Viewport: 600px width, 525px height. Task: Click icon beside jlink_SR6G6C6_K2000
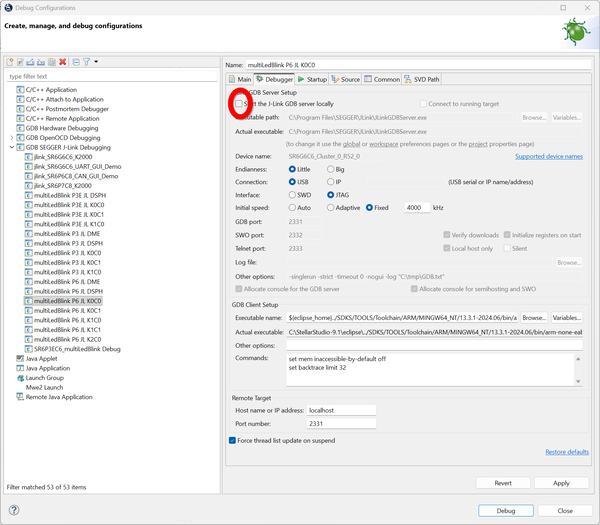(29, 157)
